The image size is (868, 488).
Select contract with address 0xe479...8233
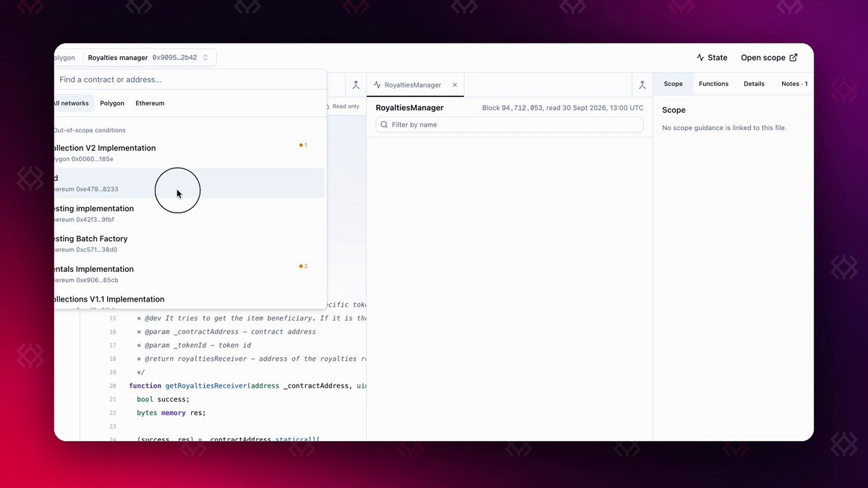pyautogui.click(x=190, y=183)
